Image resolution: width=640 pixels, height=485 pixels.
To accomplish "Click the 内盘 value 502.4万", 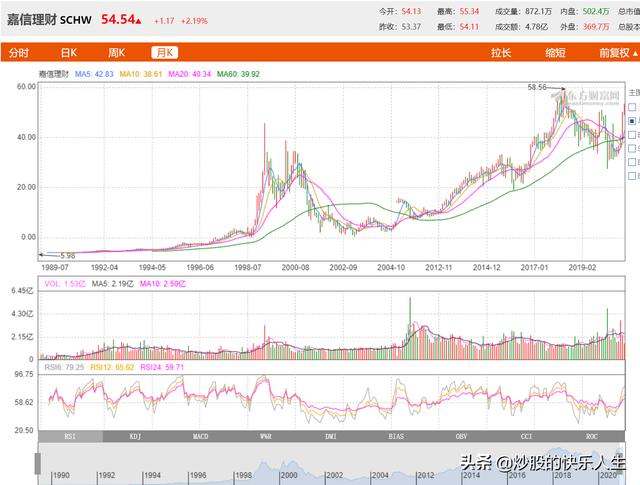I will click(596, 11).
